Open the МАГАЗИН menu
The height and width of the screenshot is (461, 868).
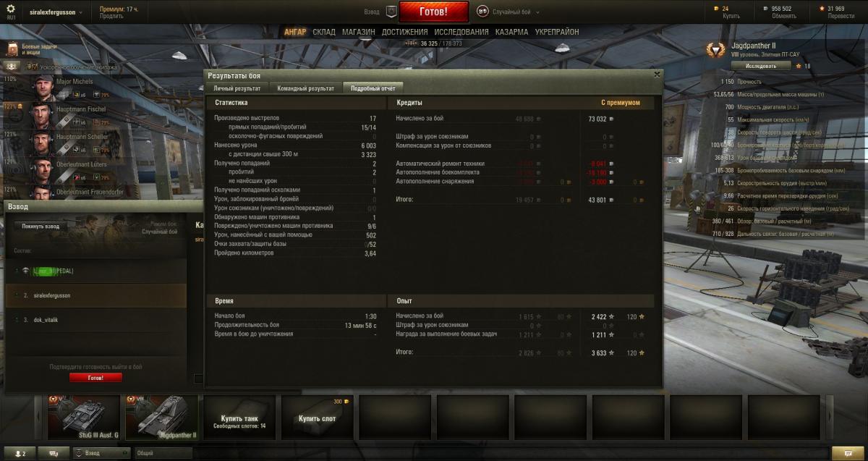point(358,32)
